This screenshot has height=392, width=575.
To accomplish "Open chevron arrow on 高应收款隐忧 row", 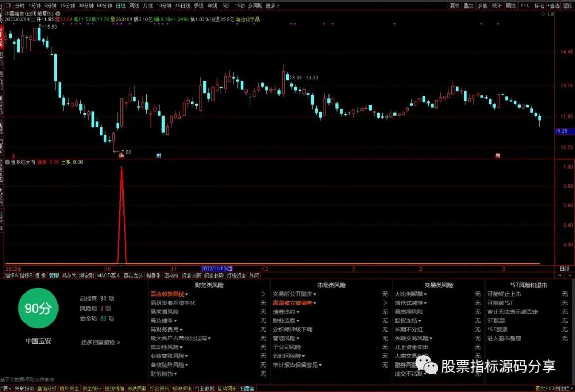I will 264,294.
